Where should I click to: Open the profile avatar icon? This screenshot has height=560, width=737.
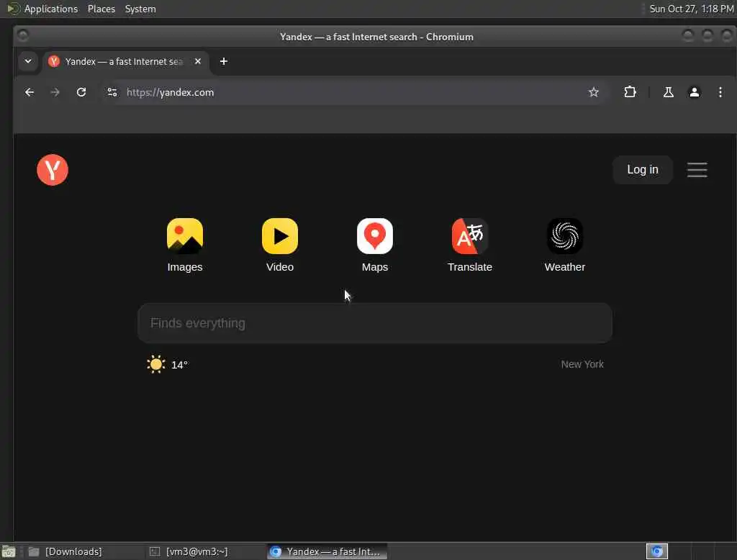pos(694,92)
